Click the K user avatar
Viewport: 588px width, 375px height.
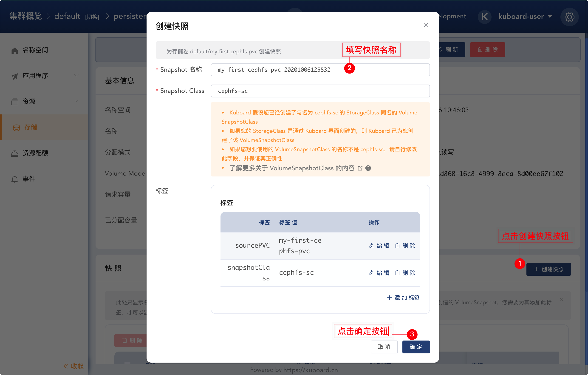484,17
